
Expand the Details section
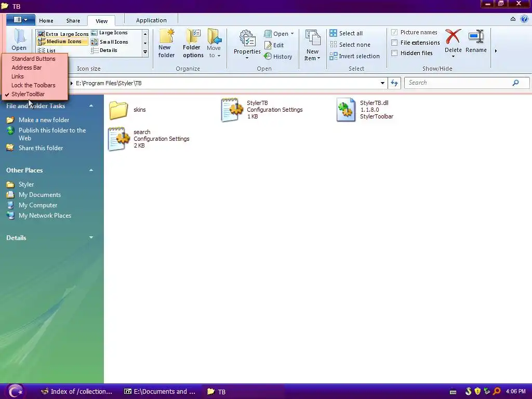91,237
